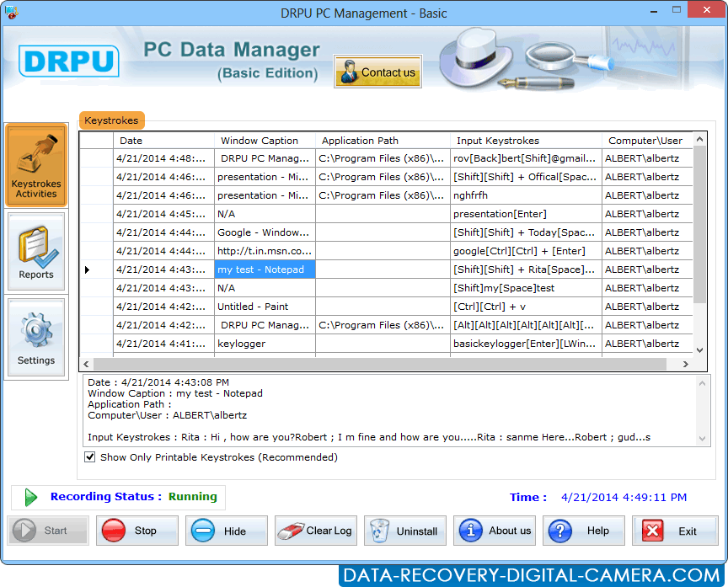Toggle Show Only Printable Keystrokes checkbox
The image size is (728, 587).
point(90,457)
